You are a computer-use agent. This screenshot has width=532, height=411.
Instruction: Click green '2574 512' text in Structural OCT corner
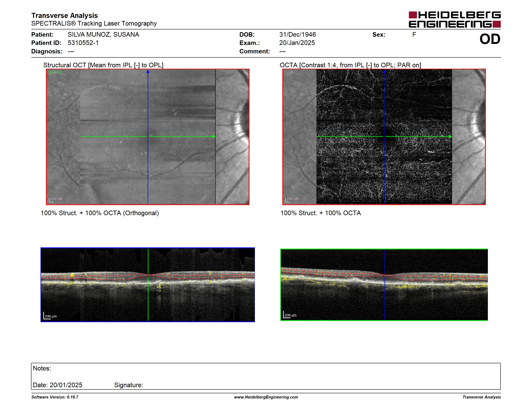(x=56, y=72)
